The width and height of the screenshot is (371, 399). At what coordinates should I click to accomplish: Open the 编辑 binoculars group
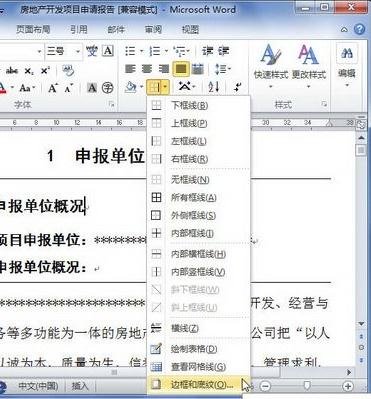click(x=347, y=66)
